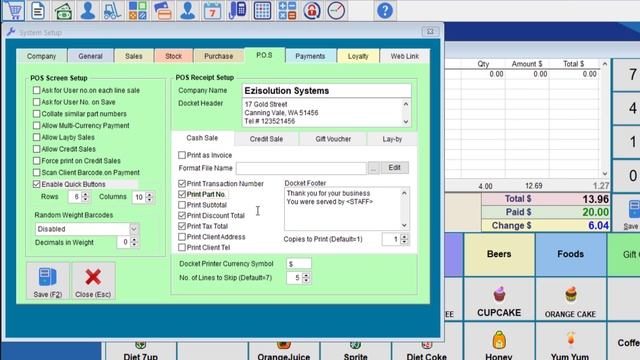640x360 pixels.
Task: Switch to Credit Sale receipt tab
Action: (x=266, y=139)
